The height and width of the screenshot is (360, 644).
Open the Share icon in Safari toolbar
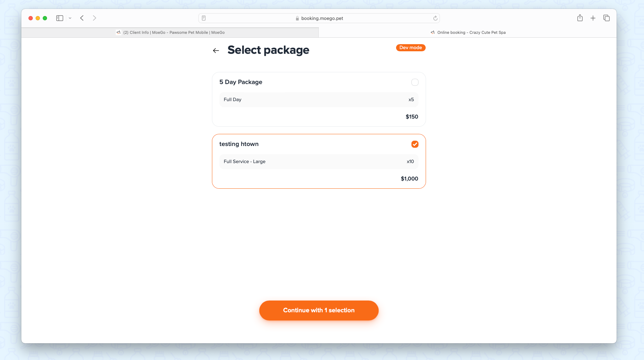[580, 18]
